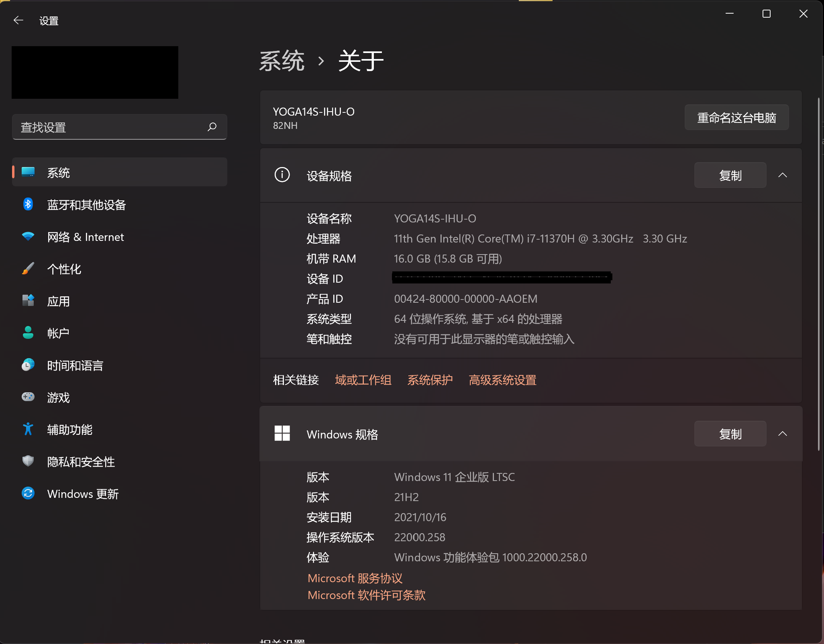The image size is (824, 644).
Task: Click the Time and Language globe-clock icon
Action: 28,365
